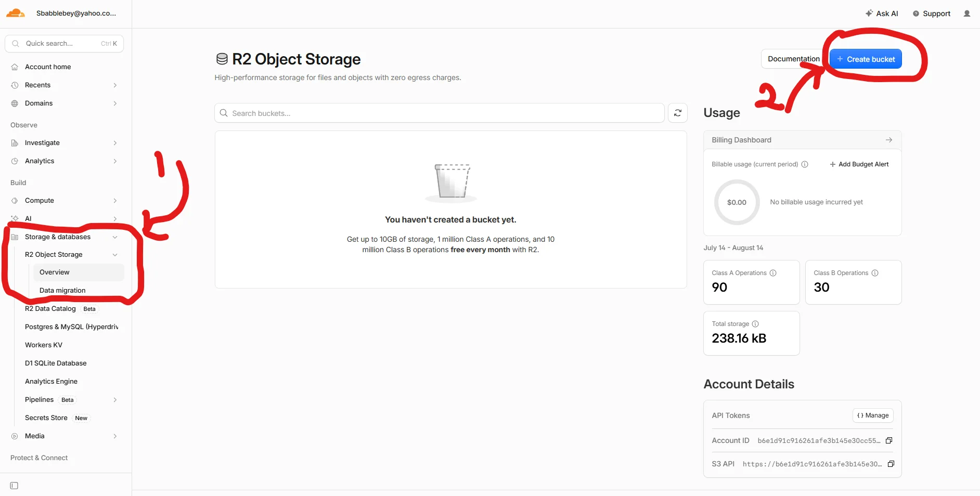Collapse the R2 Object Storage chevron
This screenshot has height=496, width=980.
(115, 255)
